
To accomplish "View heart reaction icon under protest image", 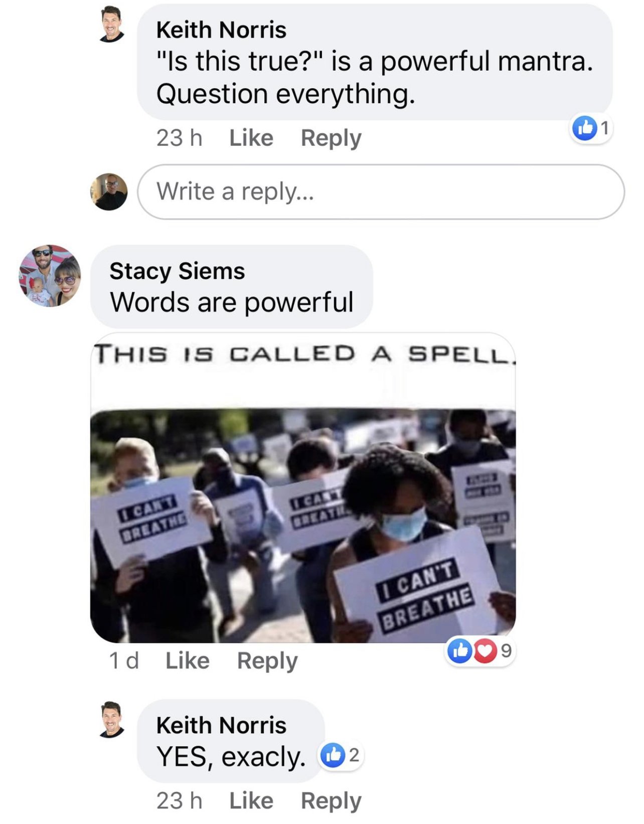I will tap(484, 650).
